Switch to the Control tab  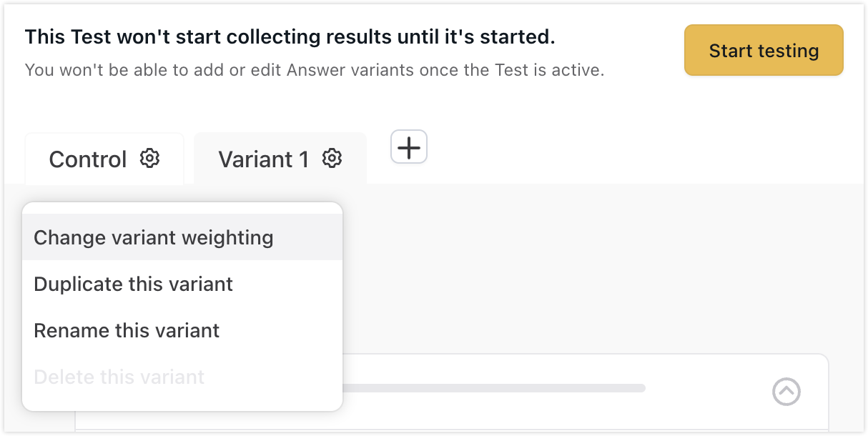[104, 159]
